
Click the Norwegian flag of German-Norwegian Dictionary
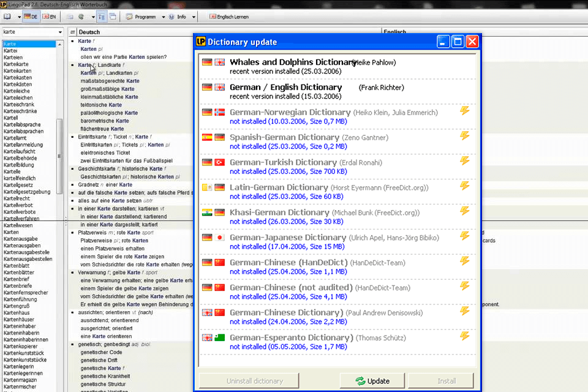tap(220, 112)
